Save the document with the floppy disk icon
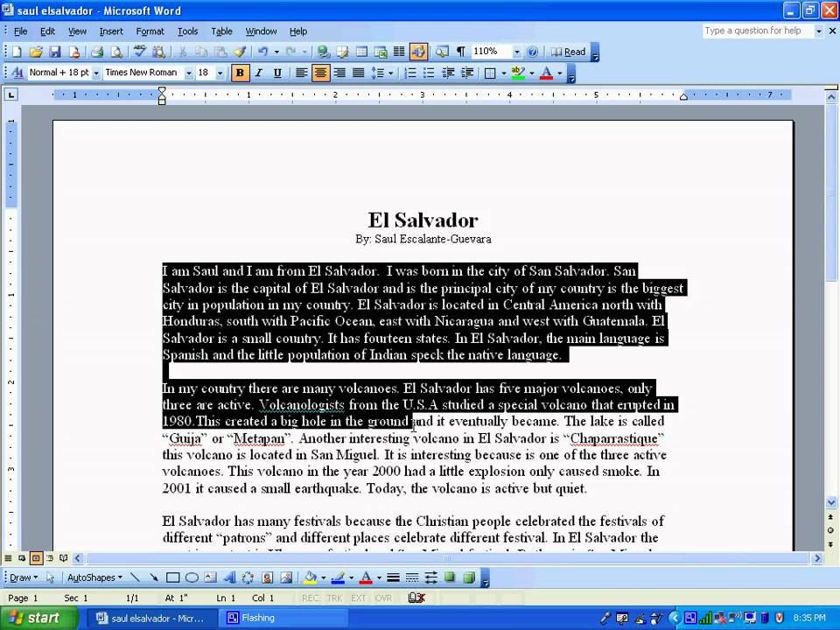This screenshot has width=840, height=630. tap(54, 52)
